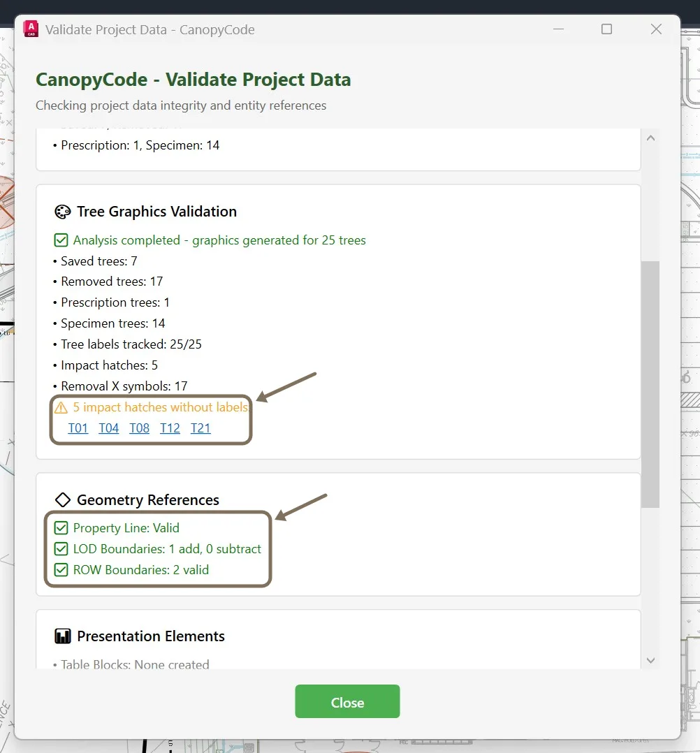This screenshot has height=753, width=700.
Task: Click the check icon beside ROW Boundaries
Action: (61, 570)
